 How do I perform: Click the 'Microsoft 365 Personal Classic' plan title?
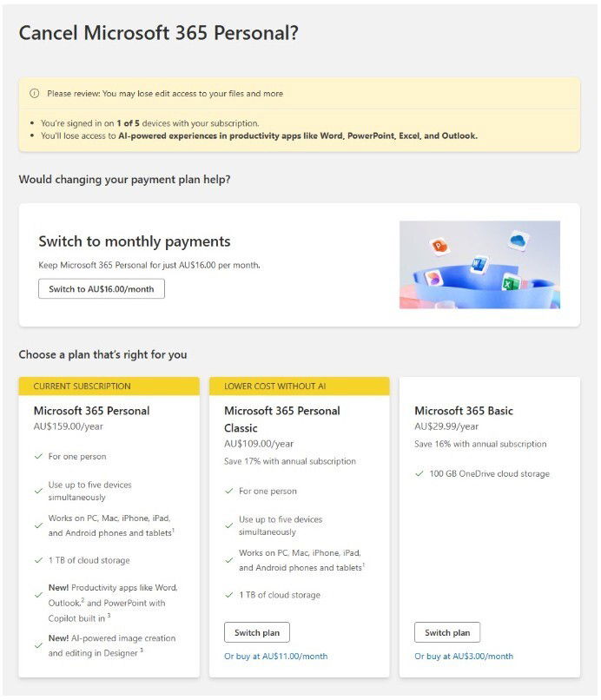282,419
